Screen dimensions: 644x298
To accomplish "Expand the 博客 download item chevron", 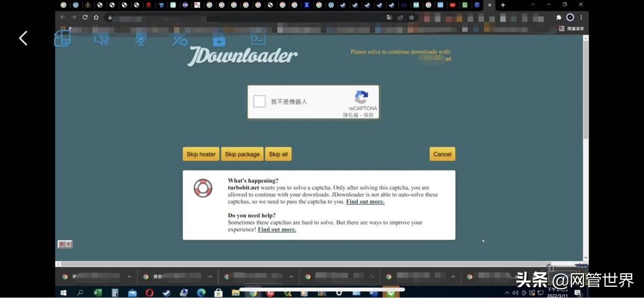I will tap(210, 277).
